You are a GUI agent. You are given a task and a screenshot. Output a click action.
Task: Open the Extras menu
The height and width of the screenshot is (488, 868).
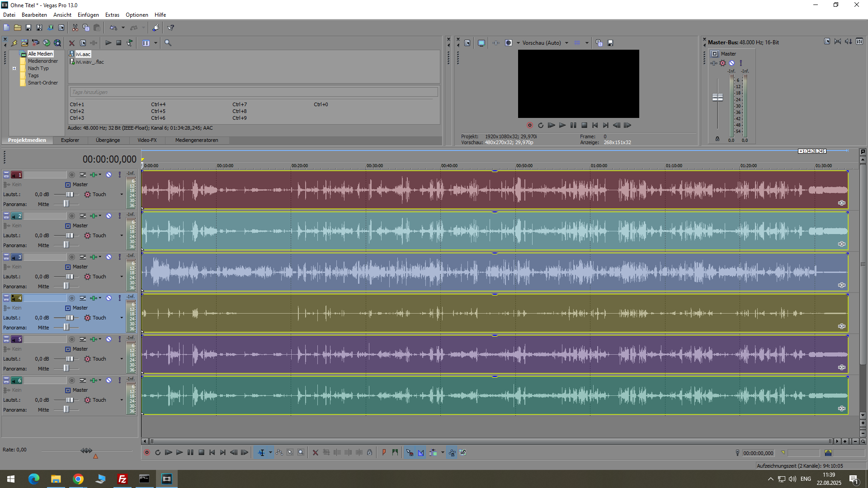112,15
